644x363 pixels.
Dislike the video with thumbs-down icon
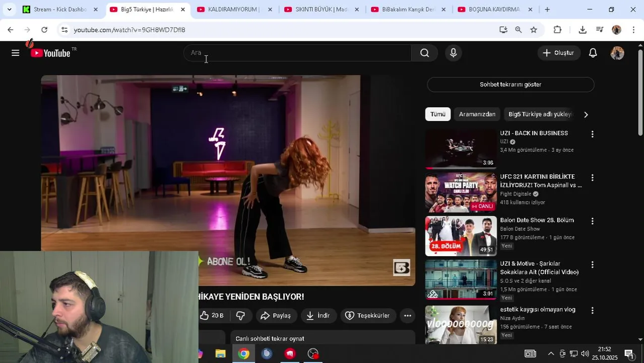(240, 316)
